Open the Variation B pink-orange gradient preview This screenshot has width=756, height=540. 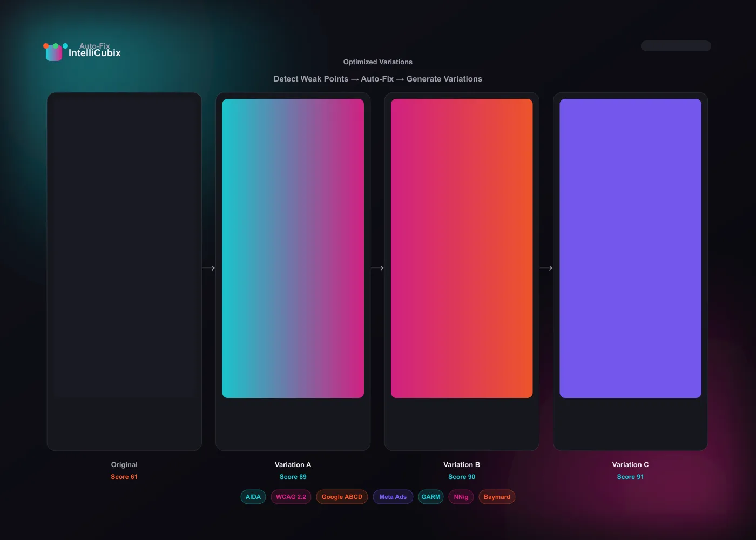(462, 248)
